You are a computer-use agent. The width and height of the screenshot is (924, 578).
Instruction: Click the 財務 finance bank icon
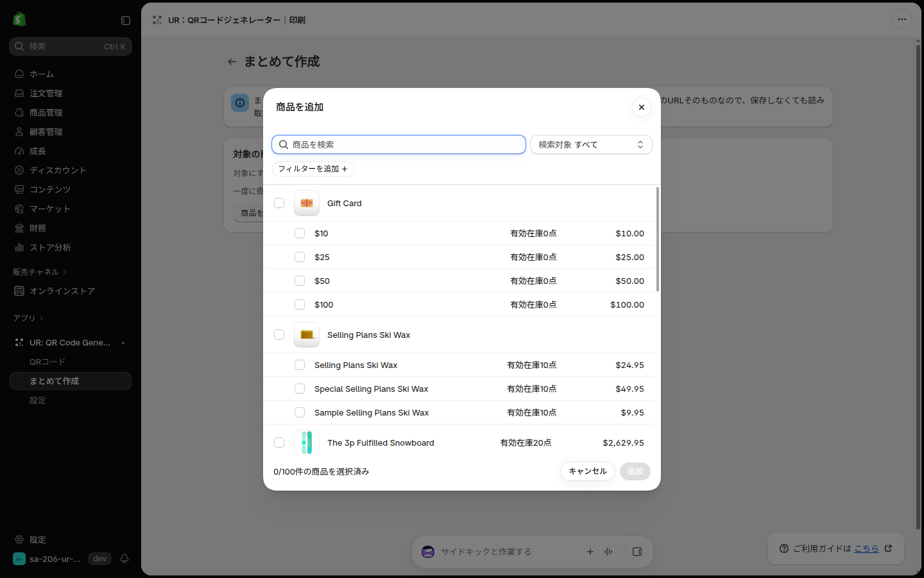click(19, 228)
